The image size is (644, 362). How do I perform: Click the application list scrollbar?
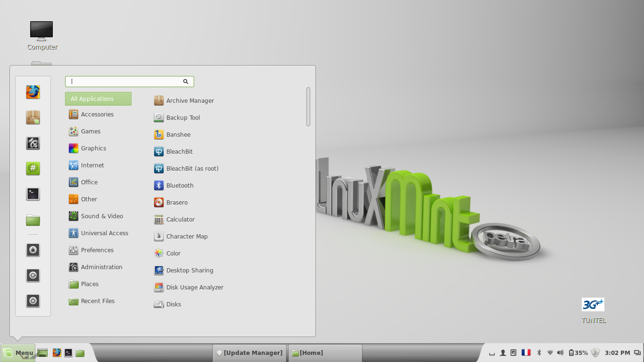[x=308, y=107]
